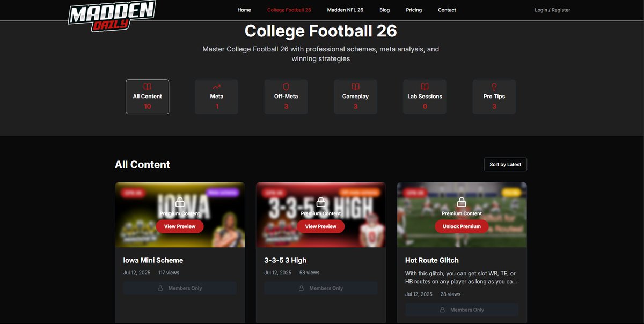Image resolution: width=644 pixels, height=324 pixels.
Task: Click the Login / Register link
Action: [552, 10]
